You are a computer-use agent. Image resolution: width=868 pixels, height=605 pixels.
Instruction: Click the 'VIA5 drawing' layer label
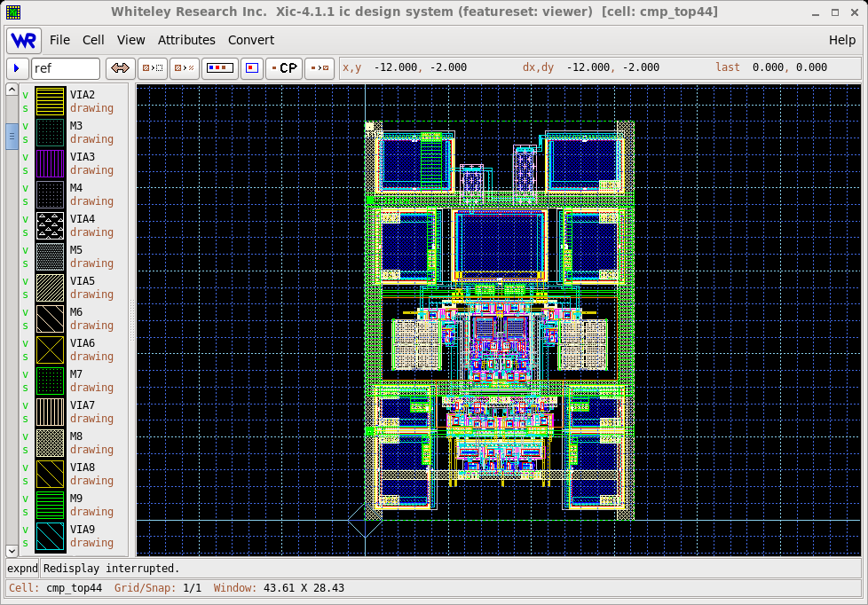click(x=91, y=287)
